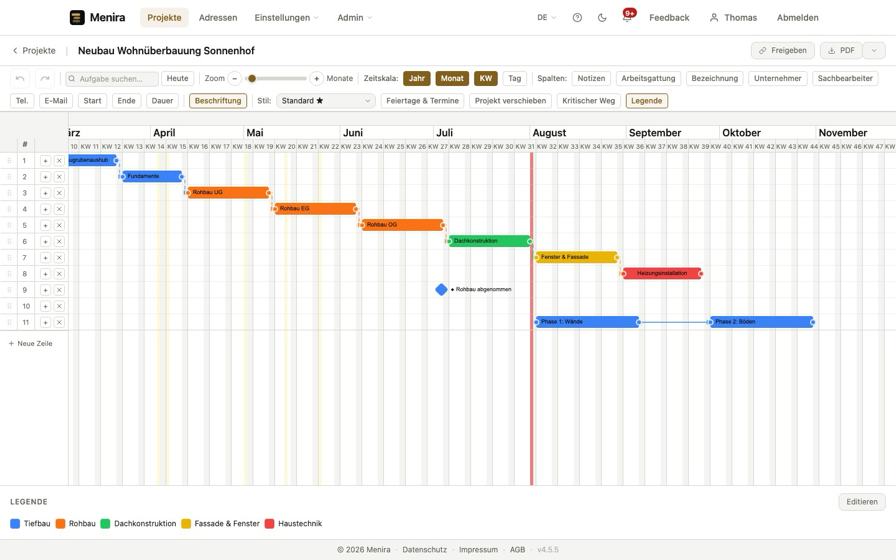Click the drag handle of row 8
The height and width of the screenshot is (560, 896).
(9, 274)
